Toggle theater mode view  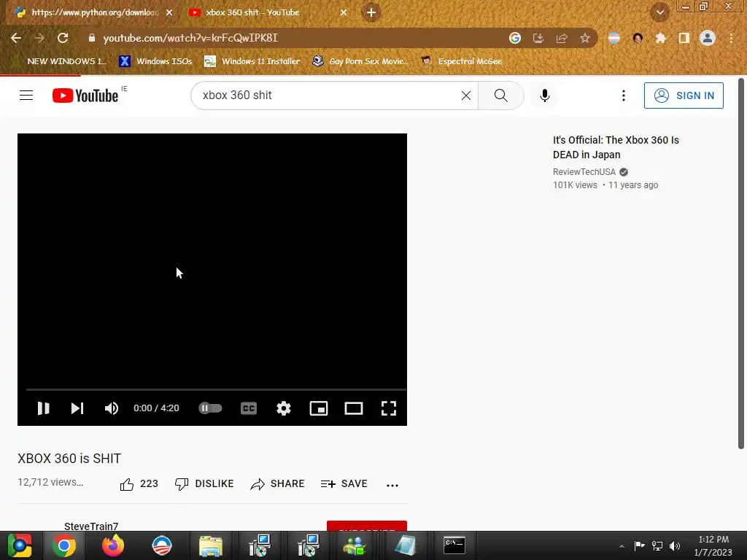point(354,408)
